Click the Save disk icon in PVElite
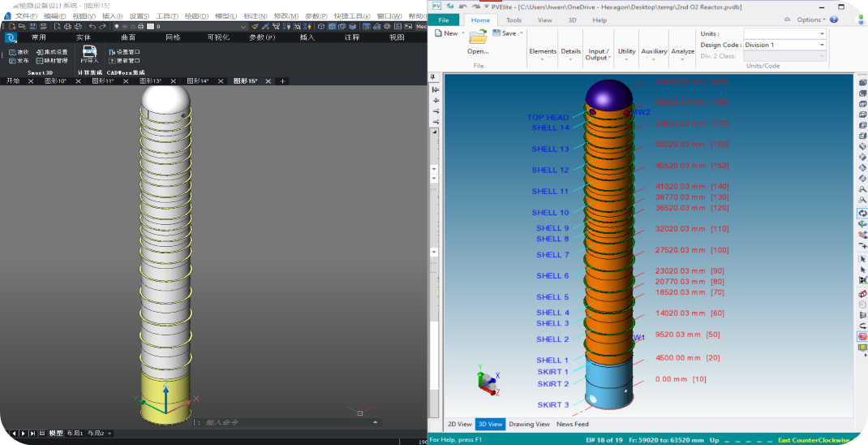 coord(496,33)
